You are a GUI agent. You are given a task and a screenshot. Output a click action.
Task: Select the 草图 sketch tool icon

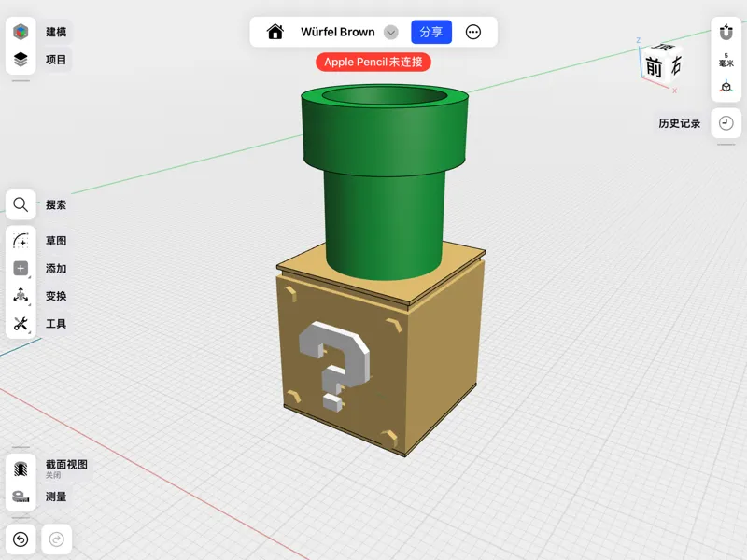pos(21,241)
